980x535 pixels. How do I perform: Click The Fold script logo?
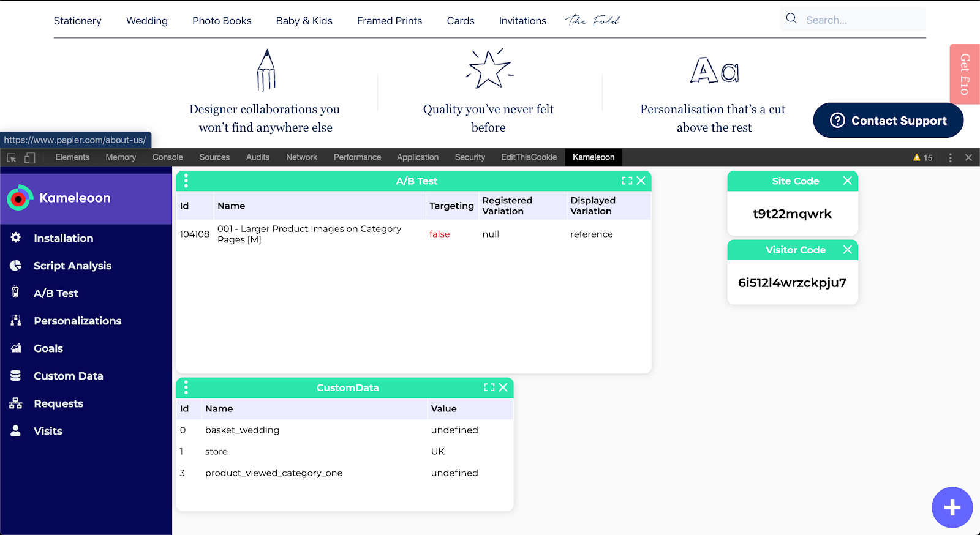[x=592, y=20]
